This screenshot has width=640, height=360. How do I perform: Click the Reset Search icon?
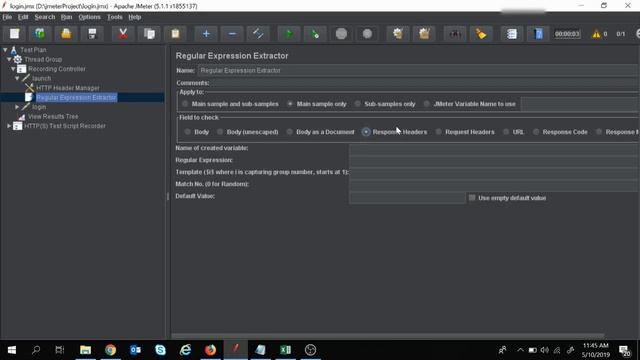(481, 34)
